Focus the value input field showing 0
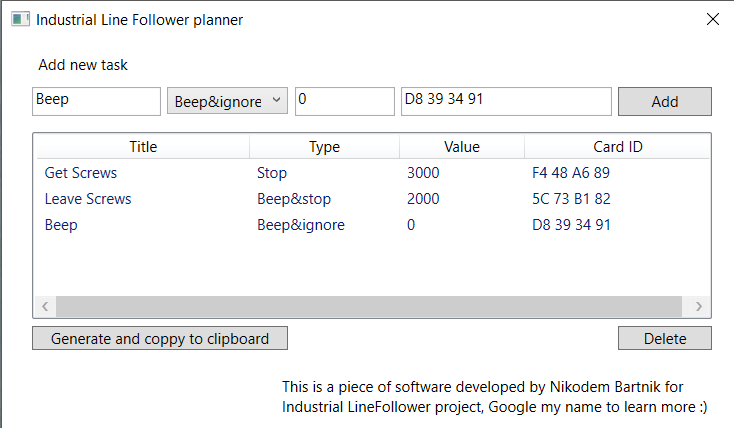Image resolution: width=734 pixels, height=428 pixels. (344, 101)
